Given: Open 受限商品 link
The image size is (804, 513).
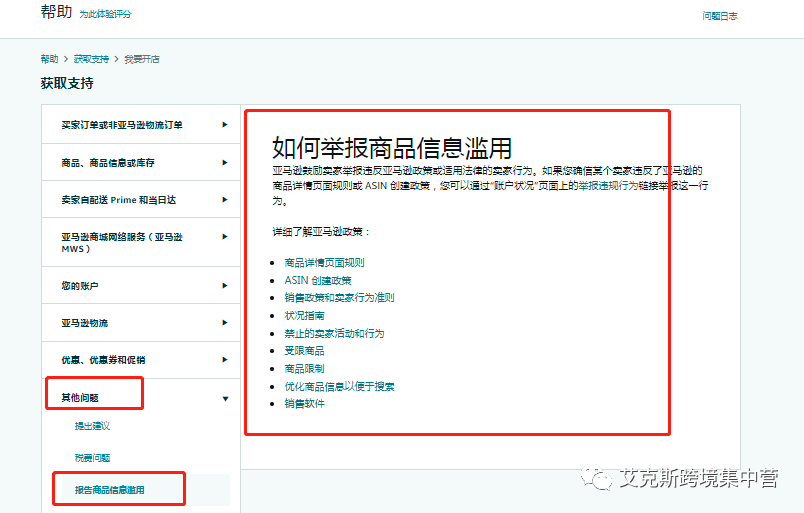Looking at the screenshot, I should click(x=304, y=351).
